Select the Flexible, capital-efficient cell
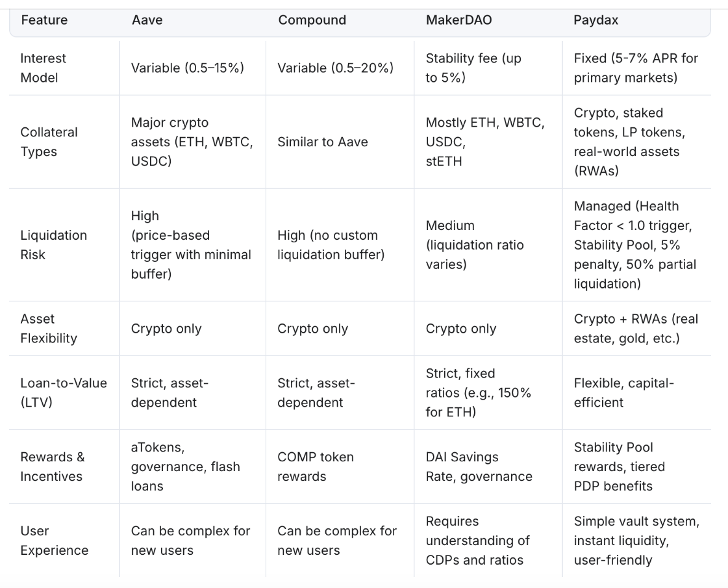 coord(623,392)
